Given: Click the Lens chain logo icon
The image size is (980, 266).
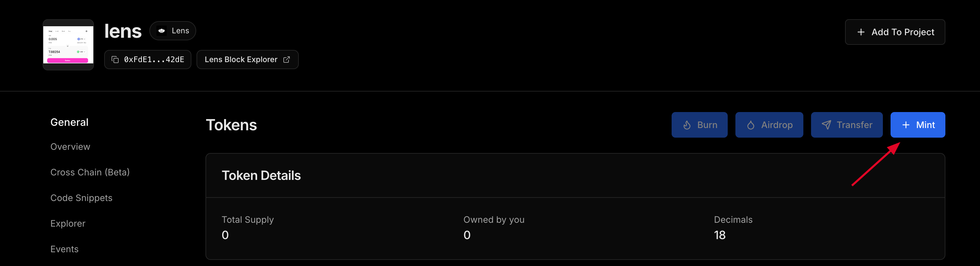Looking at the screenshot, I should [x=162, y=31].
